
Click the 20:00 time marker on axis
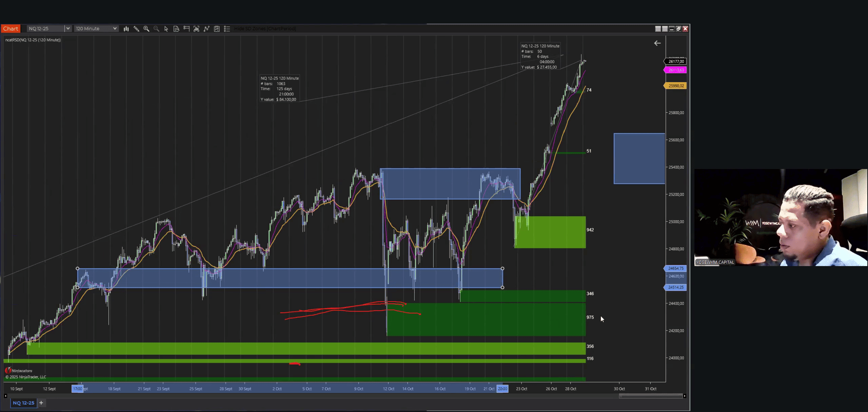click(x=502, y=389)
